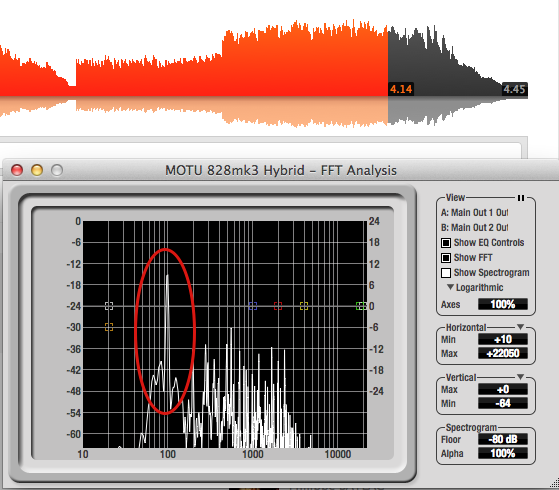Click the Vertical Max +0 field
The image size is (559, 490).
[503, 389]
